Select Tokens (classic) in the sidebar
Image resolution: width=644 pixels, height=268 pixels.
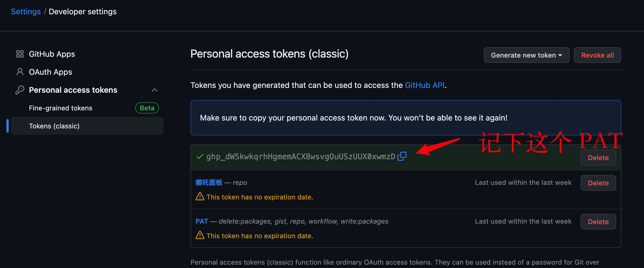[87, 126]
